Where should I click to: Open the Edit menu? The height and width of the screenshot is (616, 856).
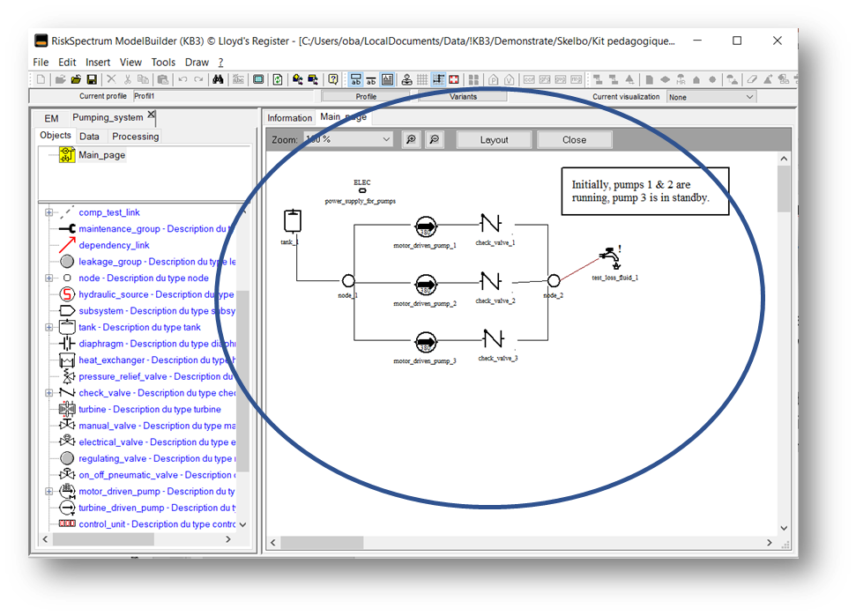pyautogui.click(x=67, y=63)
